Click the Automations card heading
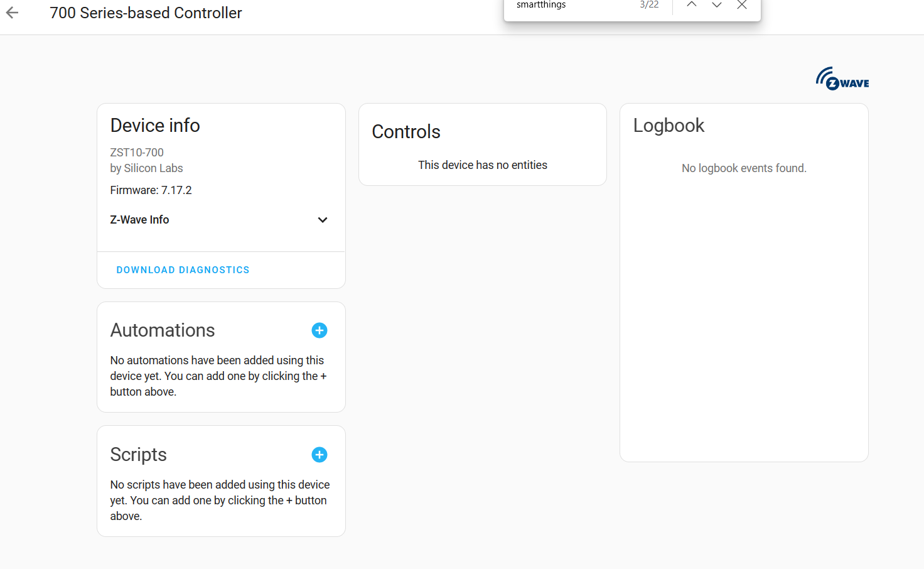Viewport: 924px width, 569px height. [163, 330]
